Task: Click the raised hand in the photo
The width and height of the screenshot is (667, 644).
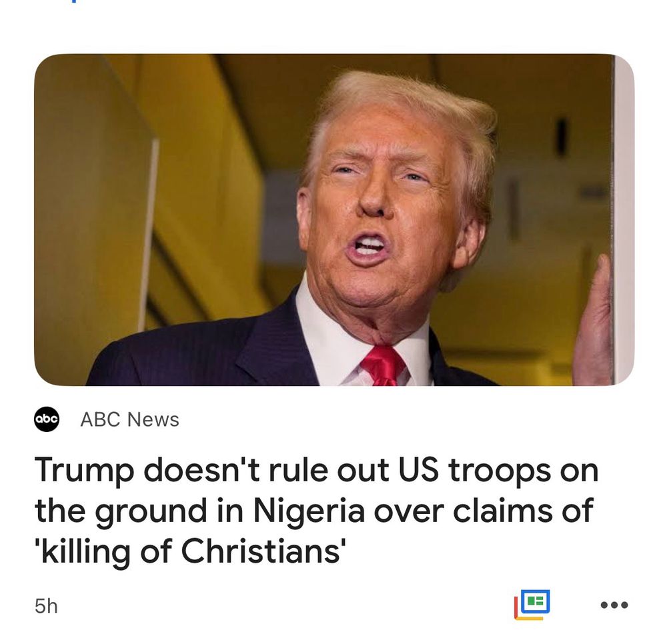Action: click(x=594, y=321)
